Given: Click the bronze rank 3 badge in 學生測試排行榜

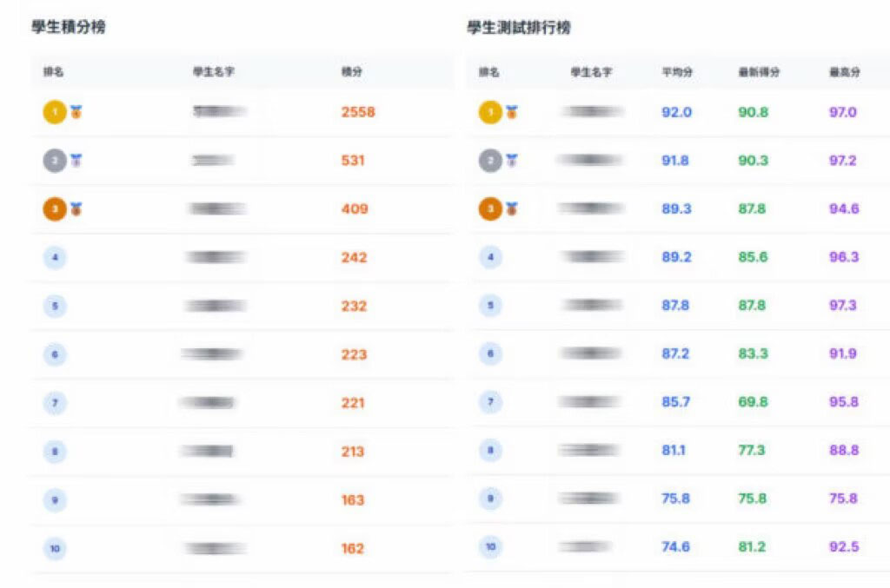Looking at the screenshot, I should (x=490, y=209).
